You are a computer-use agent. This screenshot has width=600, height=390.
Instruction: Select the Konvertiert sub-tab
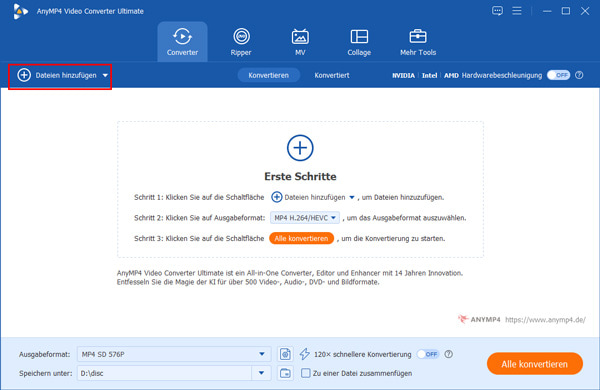(x=332, y=75)
